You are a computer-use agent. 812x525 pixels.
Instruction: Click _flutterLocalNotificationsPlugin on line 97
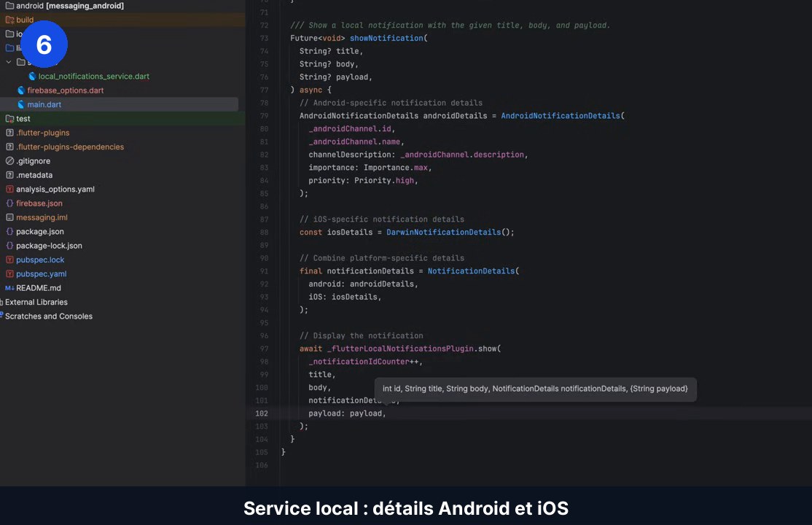[x=400, y=349]
